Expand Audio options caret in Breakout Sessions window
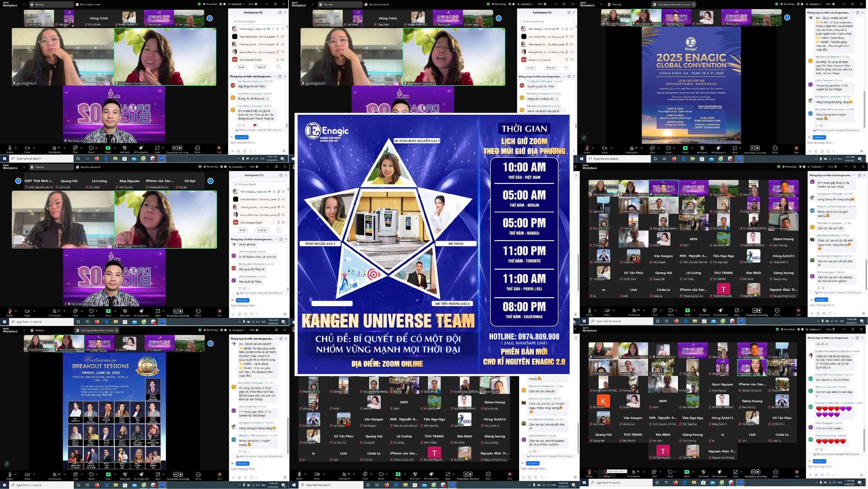Image resolution: width=868 pixels, height=489 pixels. (15, 474)
